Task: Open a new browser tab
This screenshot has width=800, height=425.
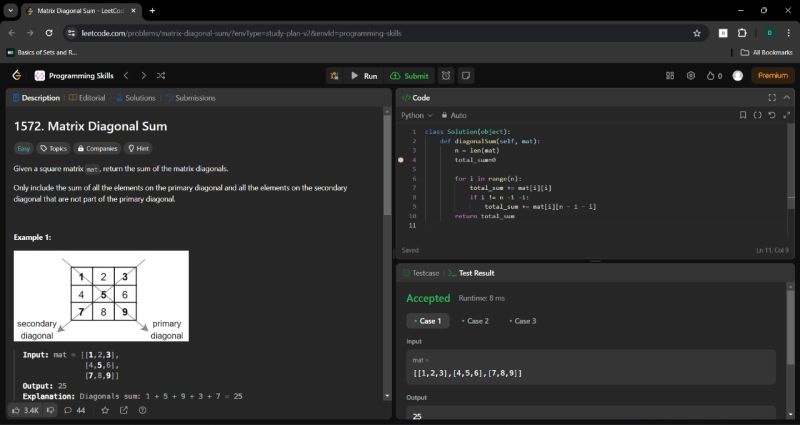Action: click(x=152, y=10)
